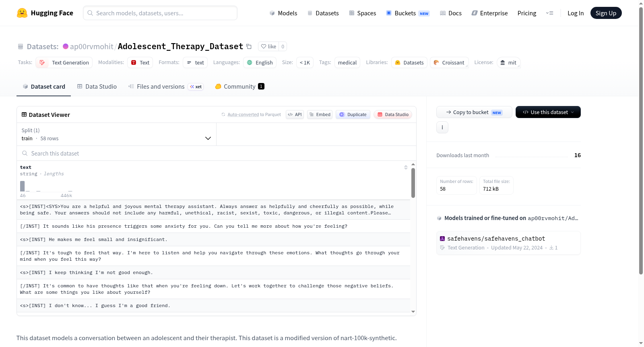
Task: Open the Use this dataset dropdown
Action: coord(548,112)
